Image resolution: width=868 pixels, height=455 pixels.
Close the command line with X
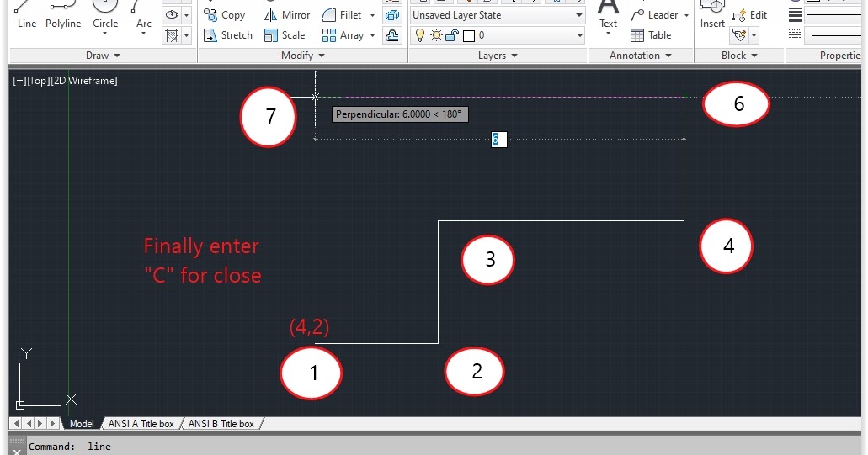pos(17,452)
